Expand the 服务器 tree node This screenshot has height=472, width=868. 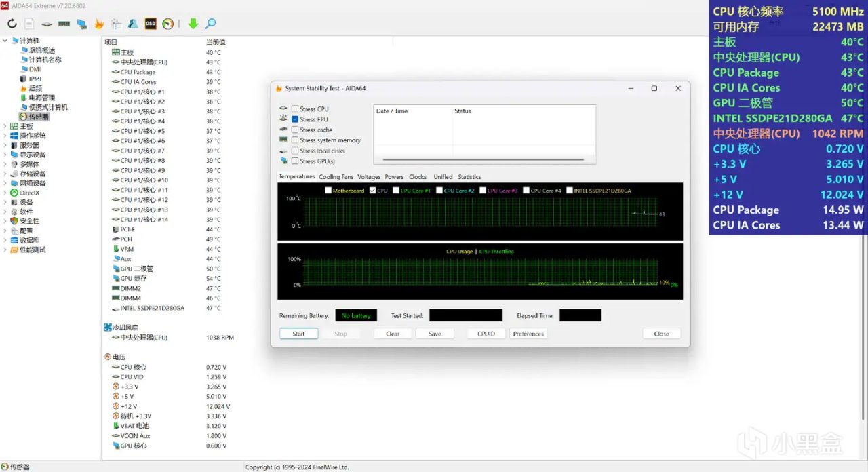(5, 145)
